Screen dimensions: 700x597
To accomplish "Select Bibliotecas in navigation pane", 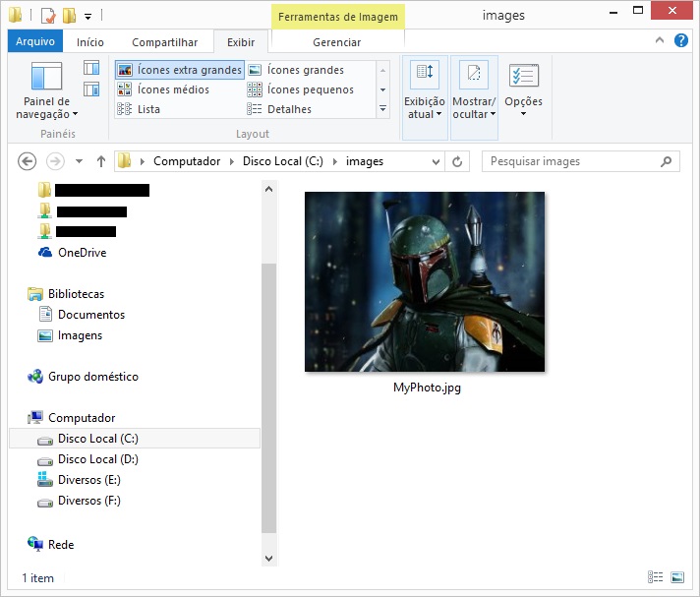I will tap(66, 294).
